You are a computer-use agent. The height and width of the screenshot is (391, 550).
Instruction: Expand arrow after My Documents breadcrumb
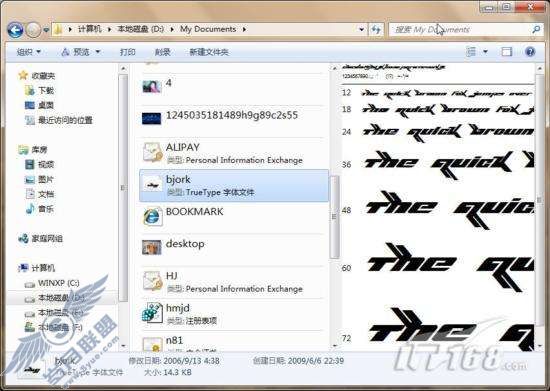[x=244, y=29]
